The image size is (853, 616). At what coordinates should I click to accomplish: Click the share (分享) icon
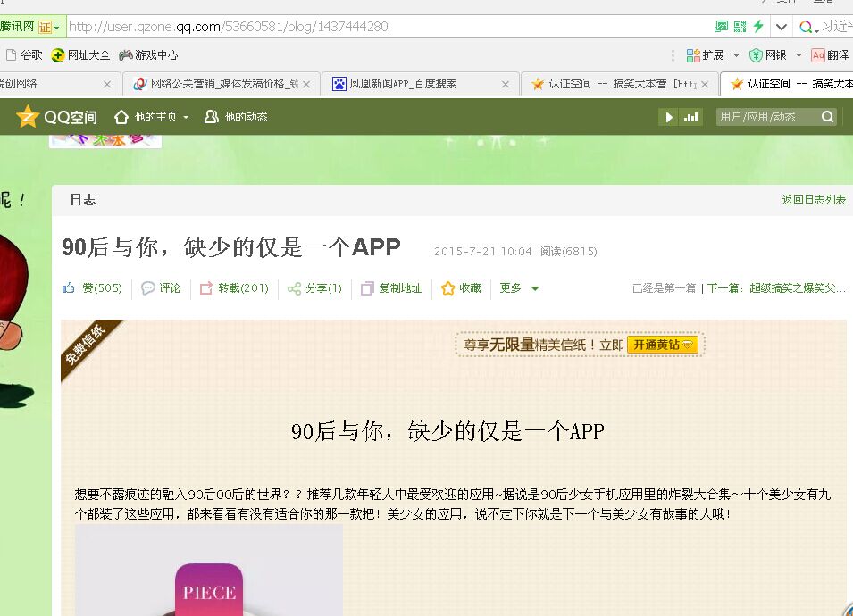(x=294, y=288)
